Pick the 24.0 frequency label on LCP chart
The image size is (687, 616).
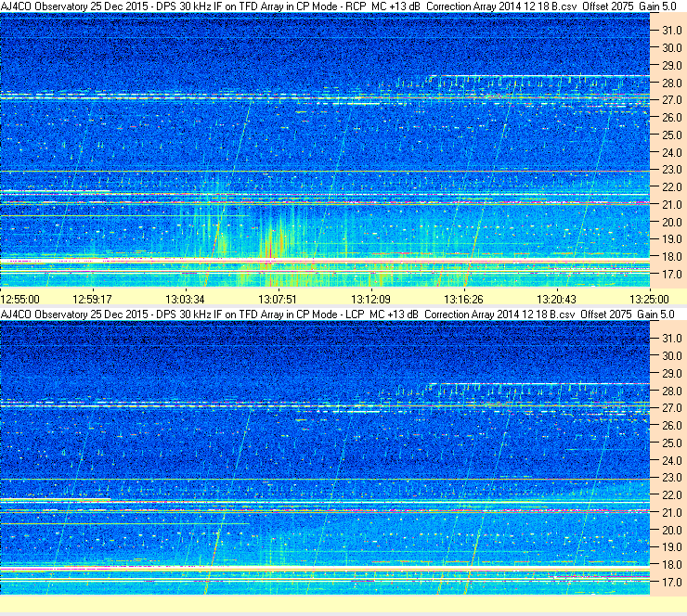(671, 460)
